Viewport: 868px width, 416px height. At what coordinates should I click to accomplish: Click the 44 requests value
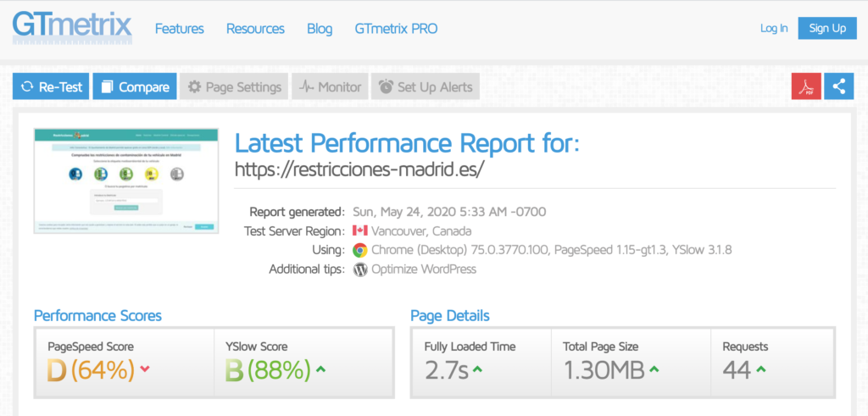[x=737, y=370]
